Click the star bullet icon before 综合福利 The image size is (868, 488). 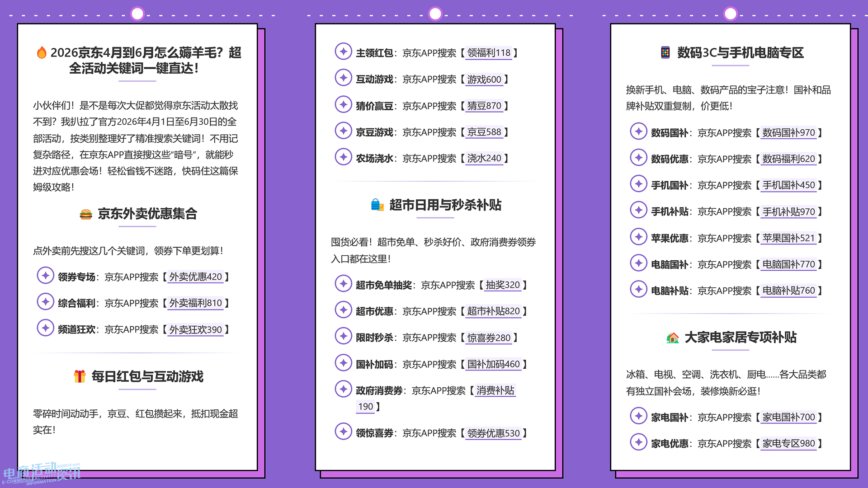pyautogui.click(x=46, y=302)
